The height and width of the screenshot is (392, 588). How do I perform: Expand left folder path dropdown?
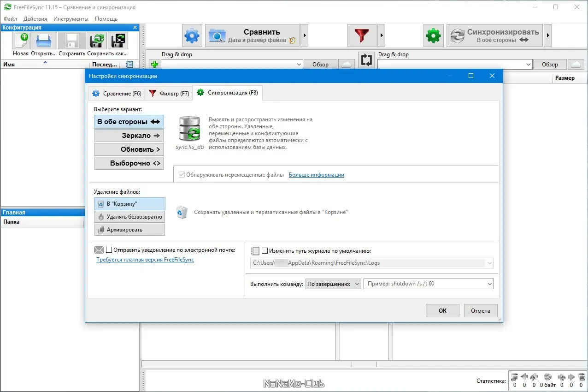click(298, 65)
